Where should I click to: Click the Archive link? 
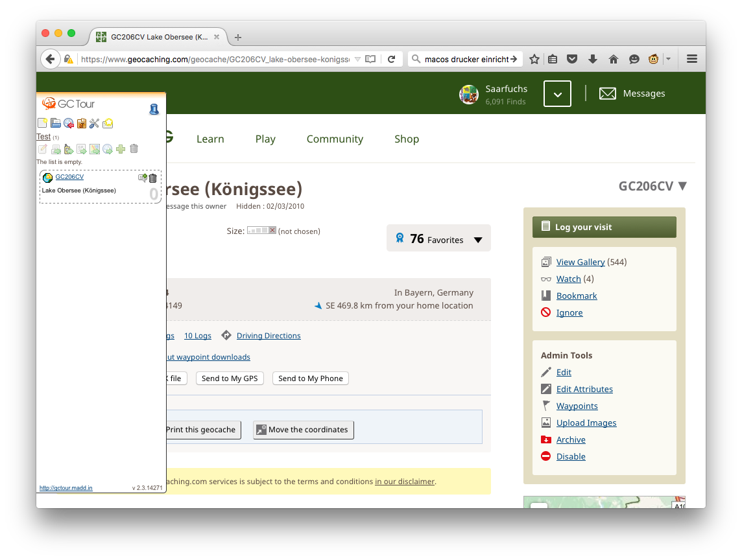coord(571,440)
